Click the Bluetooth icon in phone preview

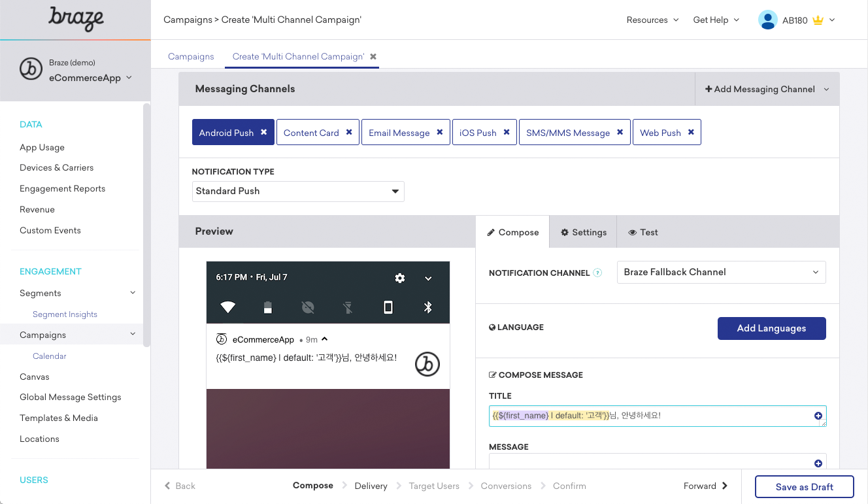[x=428, y=307]
